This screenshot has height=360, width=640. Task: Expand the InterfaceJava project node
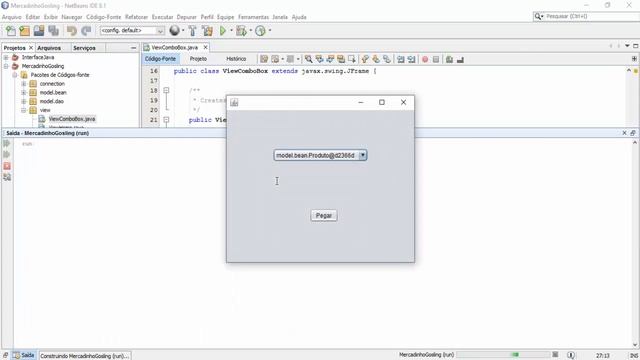coord(6,57)
